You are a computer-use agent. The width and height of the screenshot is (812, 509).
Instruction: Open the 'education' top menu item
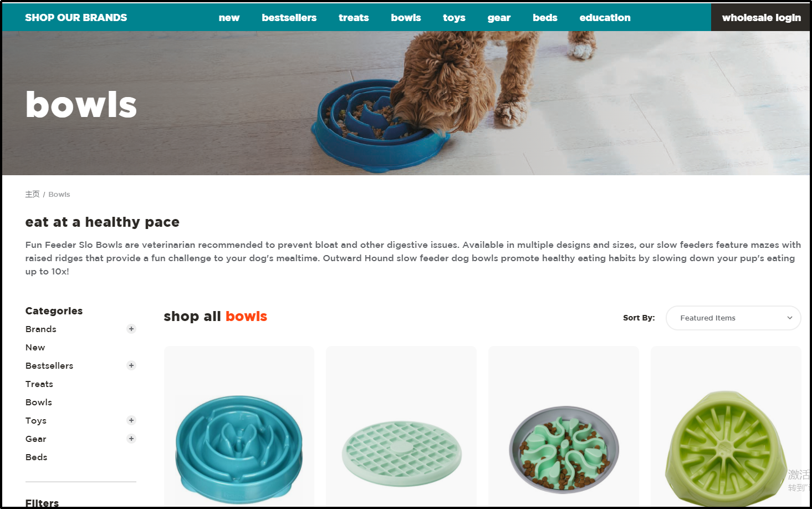tap(605, 18)
